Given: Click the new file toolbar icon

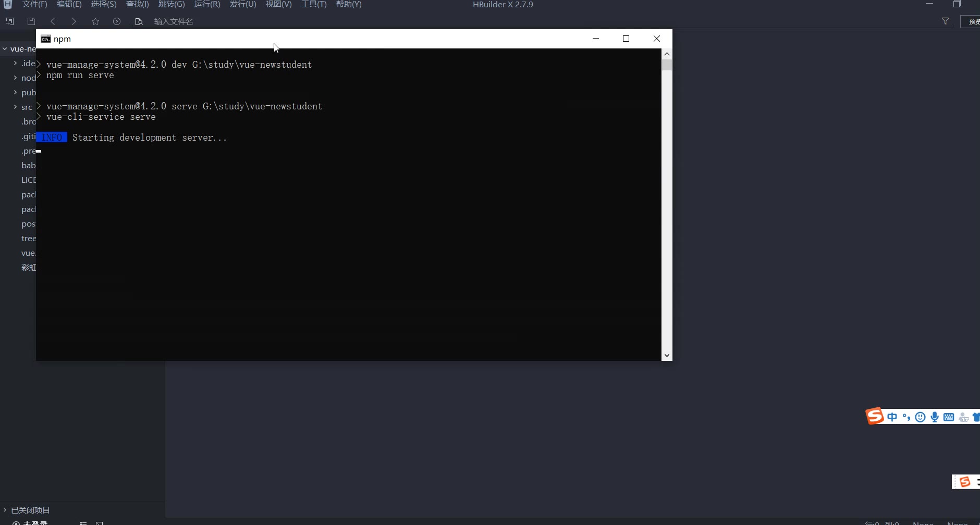Looking at the screenshot, I should coord(10,21).
